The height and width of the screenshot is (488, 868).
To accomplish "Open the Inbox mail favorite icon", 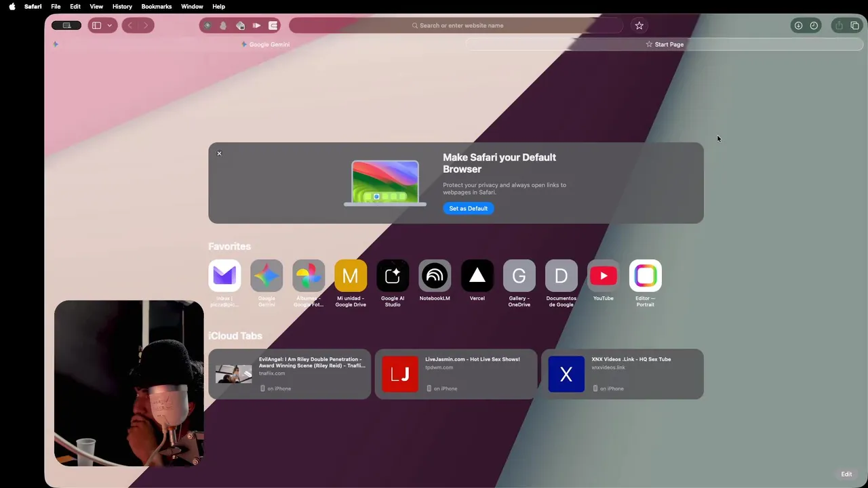I will click(x=224, y=276).
